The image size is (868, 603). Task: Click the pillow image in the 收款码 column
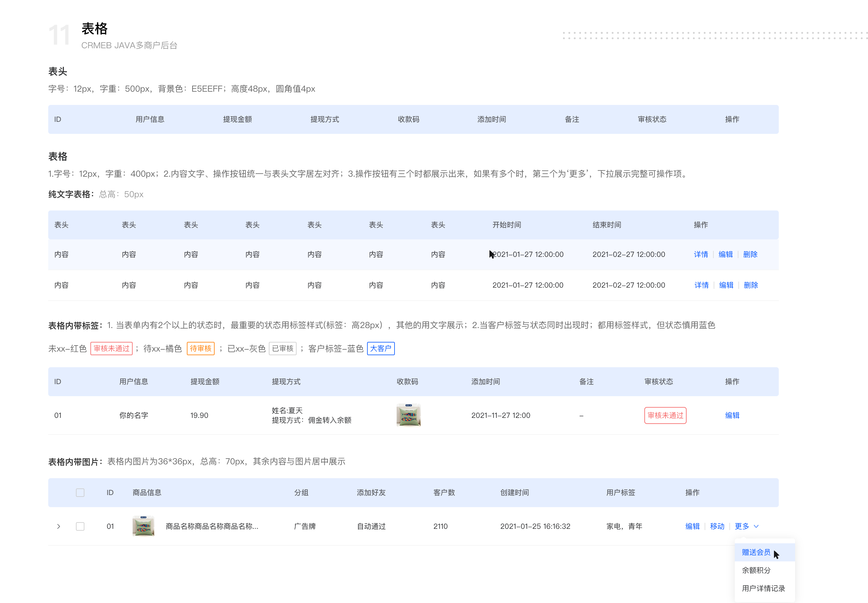[x=408, y=415]
